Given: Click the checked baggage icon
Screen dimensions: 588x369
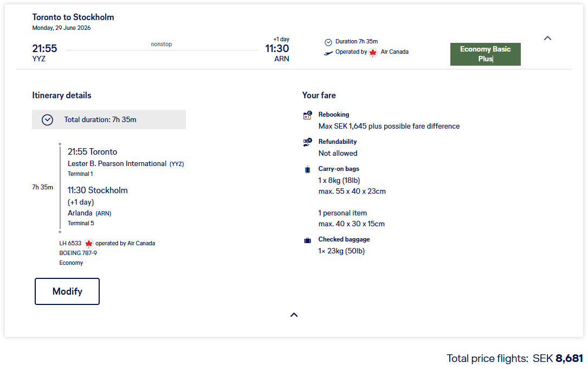Looking at the screenshot, I should click(307, 240).
